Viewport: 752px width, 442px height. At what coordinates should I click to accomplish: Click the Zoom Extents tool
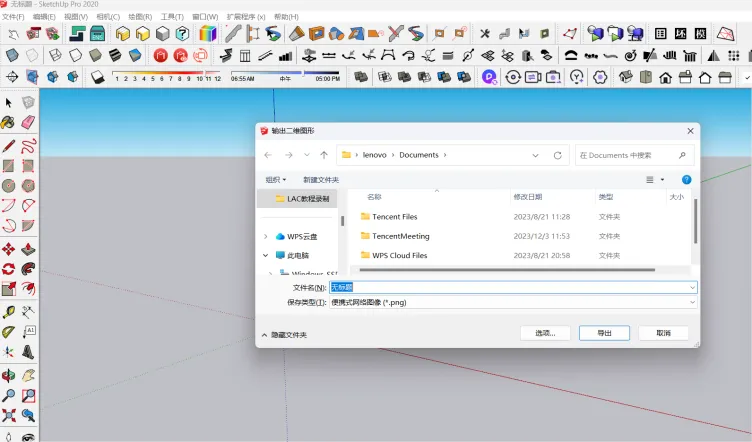tap(9, 415)
